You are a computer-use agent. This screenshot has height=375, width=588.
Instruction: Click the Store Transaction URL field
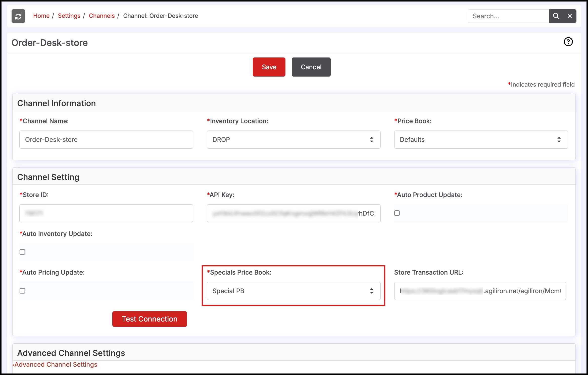click(480, 291)
